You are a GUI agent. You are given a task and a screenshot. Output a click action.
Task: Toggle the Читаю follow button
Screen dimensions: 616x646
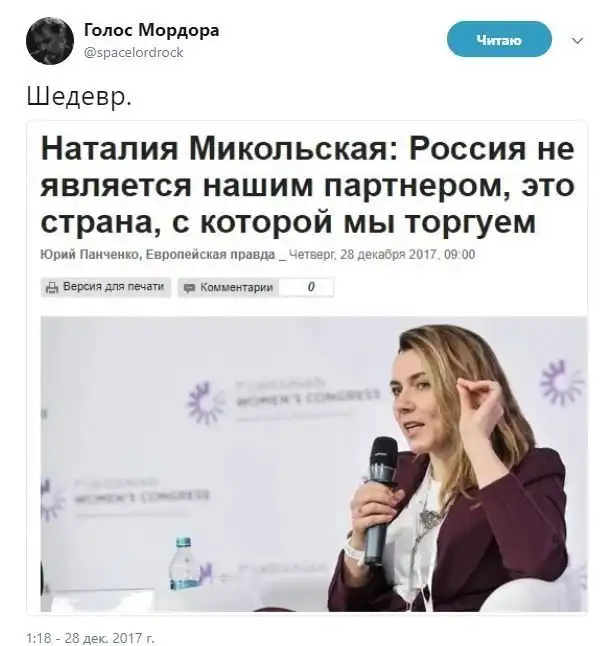(499, 39)
